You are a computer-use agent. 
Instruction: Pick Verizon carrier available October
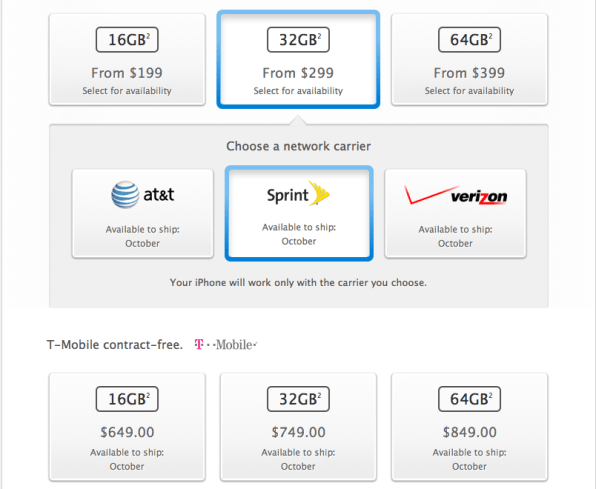455,214
